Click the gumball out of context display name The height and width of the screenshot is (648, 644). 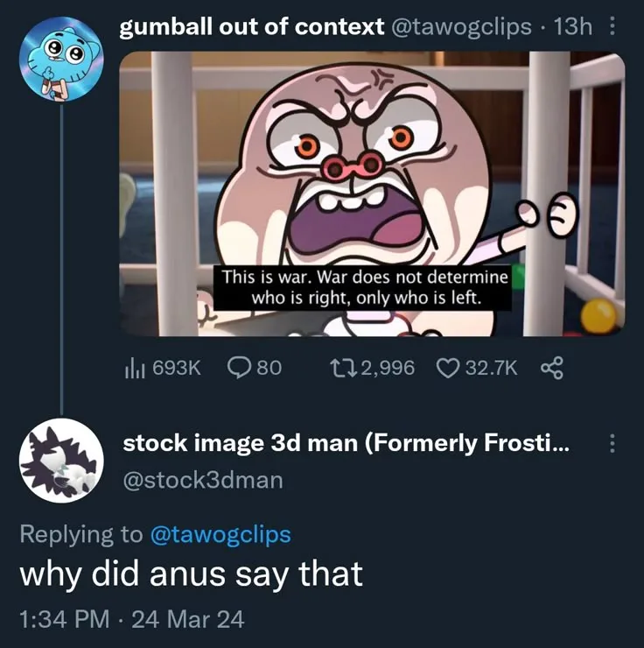252,27
